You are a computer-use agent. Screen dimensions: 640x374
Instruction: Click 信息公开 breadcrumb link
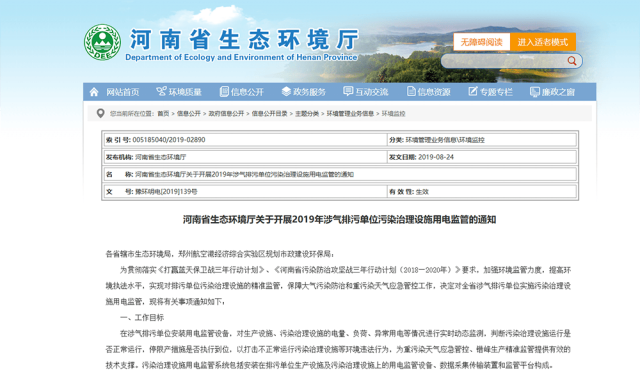[189, 114]
